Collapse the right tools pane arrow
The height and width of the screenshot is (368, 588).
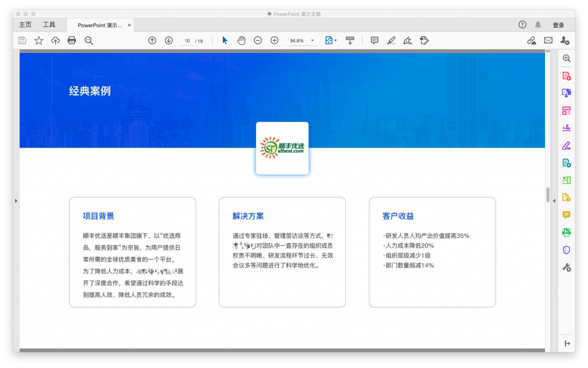tap(554, 201)
